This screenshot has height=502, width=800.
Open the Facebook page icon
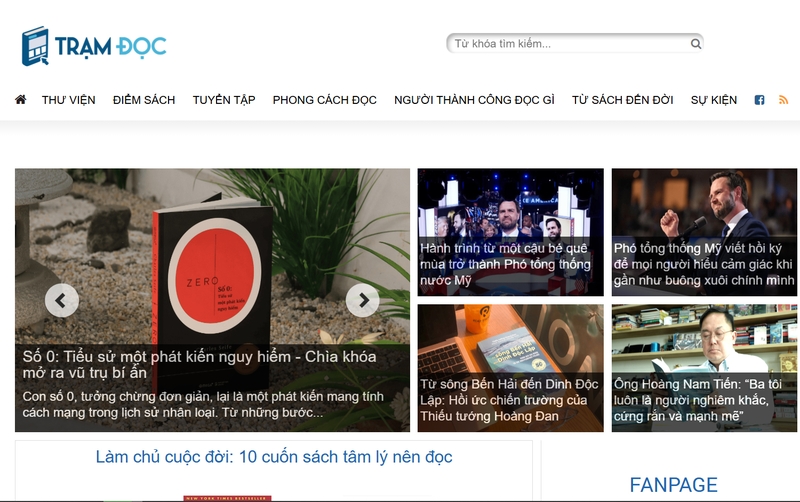click(759, 100)
